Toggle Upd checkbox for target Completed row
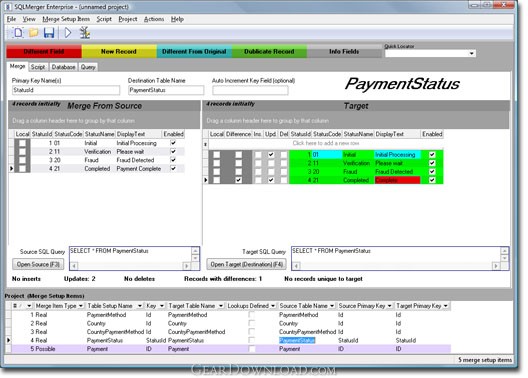The image size is (528, 378). (271, 180)
